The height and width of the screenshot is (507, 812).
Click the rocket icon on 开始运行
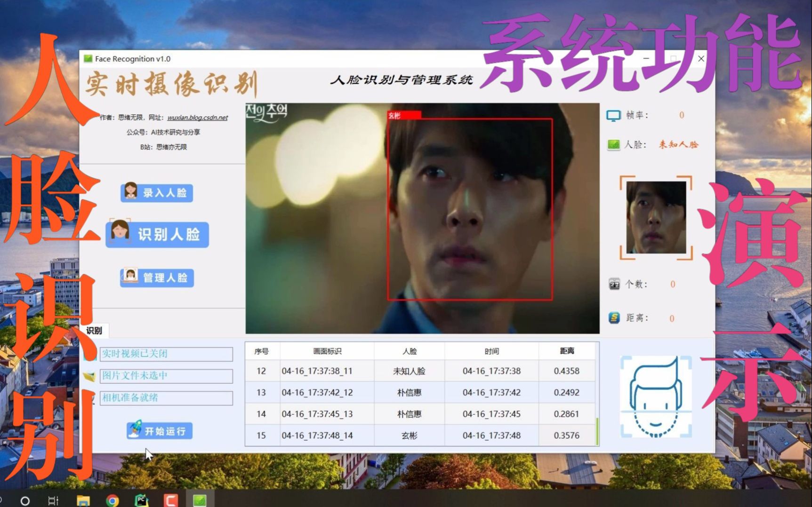[x=135, y=430]
